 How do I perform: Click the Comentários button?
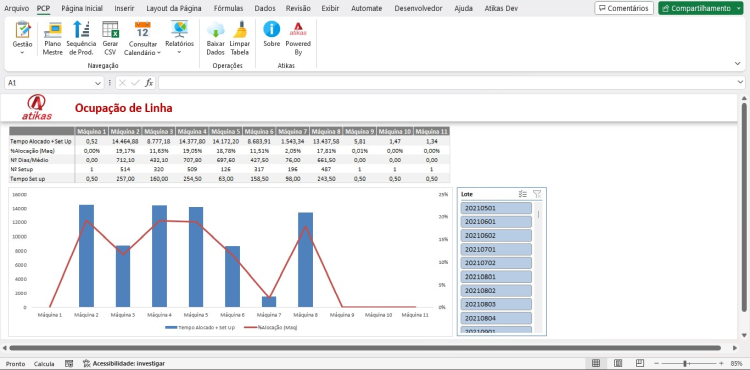pyautogui.click(x=624, y=8)
